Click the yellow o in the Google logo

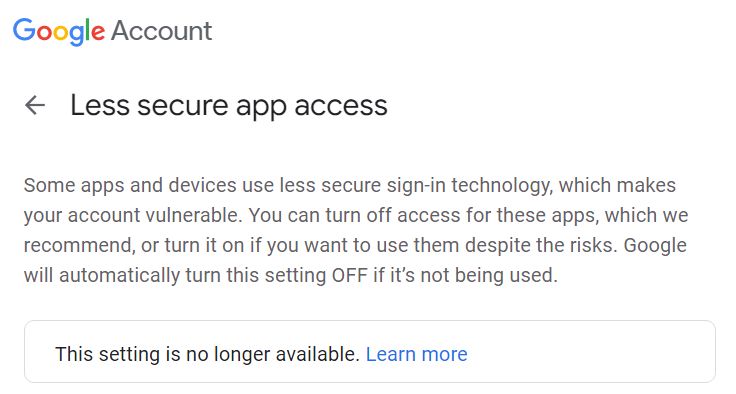point(61,33)
